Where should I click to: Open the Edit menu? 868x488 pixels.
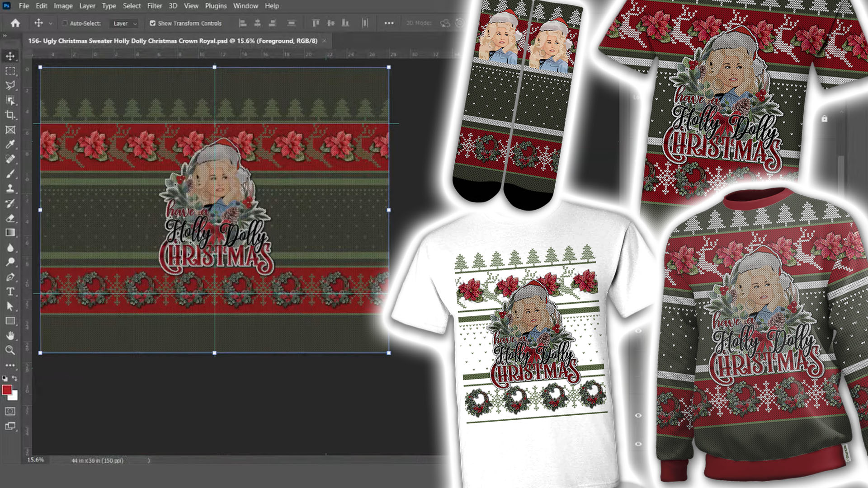pos(42,6)
